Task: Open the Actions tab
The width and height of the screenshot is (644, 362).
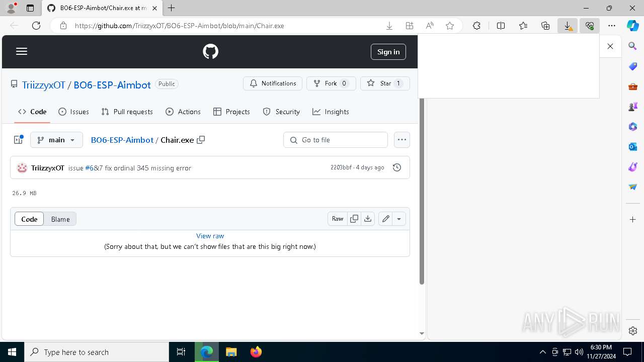Action: pyautogui.click(x=183, y=112)
